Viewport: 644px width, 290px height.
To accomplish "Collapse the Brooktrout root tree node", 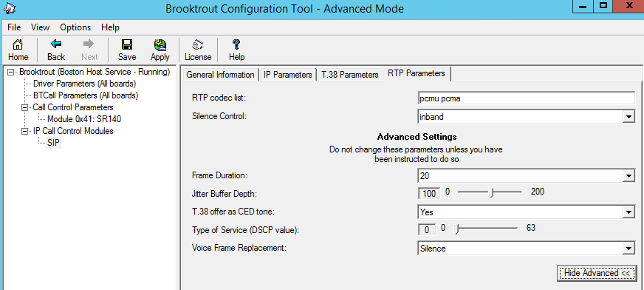I will pyautogui.click(x=10, y=72).
